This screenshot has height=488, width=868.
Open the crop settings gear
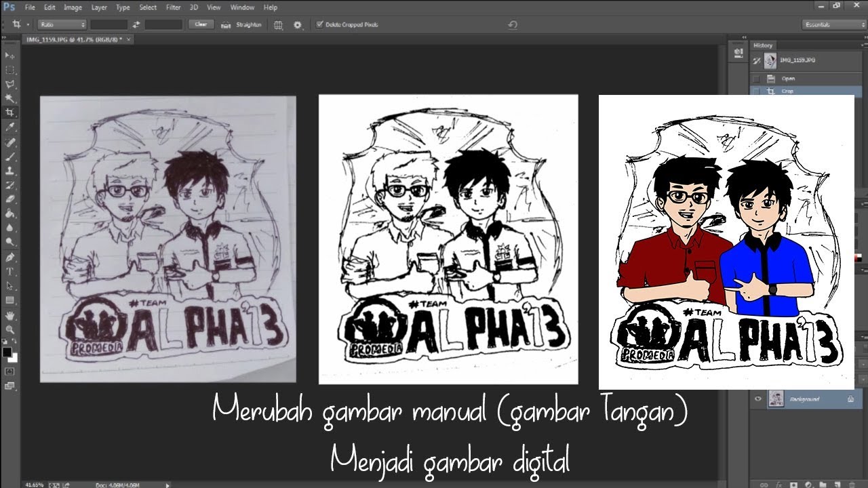click(298, 24)
